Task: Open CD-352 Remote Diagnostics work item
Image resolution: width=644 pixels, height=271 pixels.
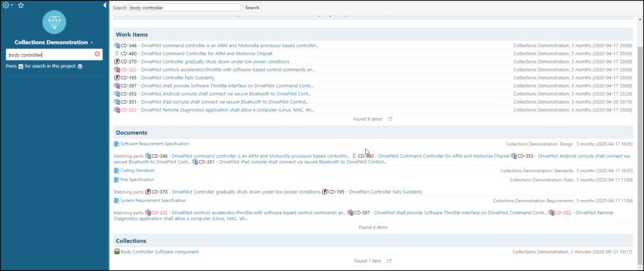Action: point(228,109)
